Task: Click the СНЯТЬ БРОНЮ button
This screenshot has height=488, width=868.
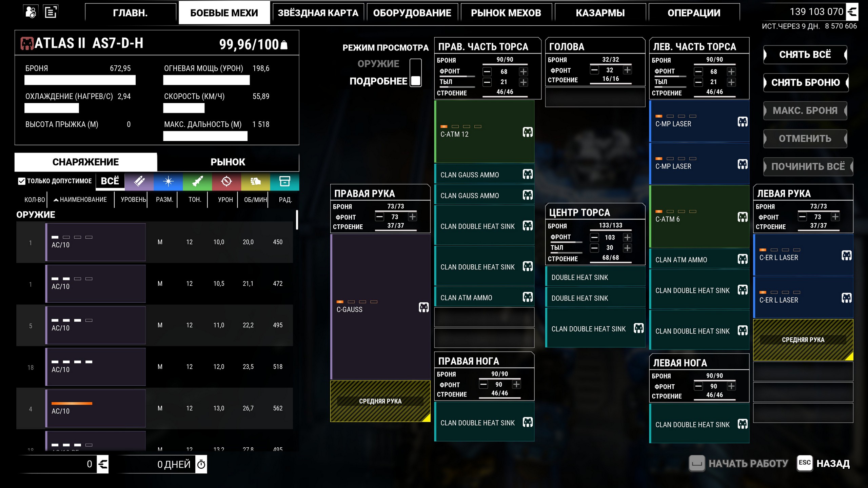Action: pos(806,83)
